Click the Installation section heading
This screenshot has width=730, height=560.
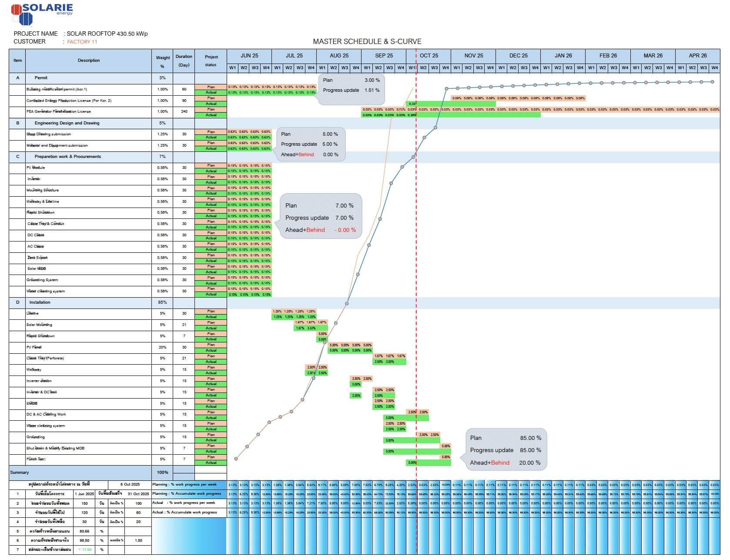[x=40, y=302]
